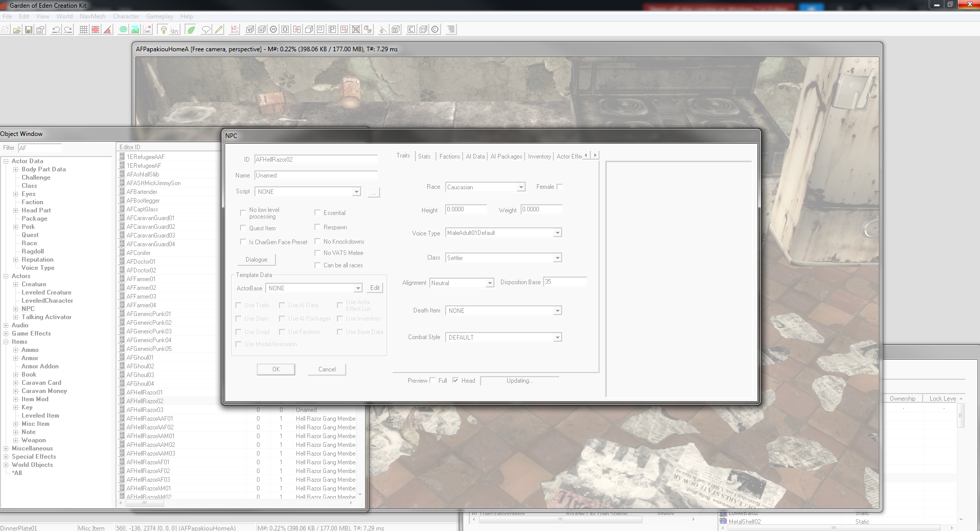Viewport: 980px width, 531px height.
Task: Click the Undo arrow icon
Action: click(56, 30)
